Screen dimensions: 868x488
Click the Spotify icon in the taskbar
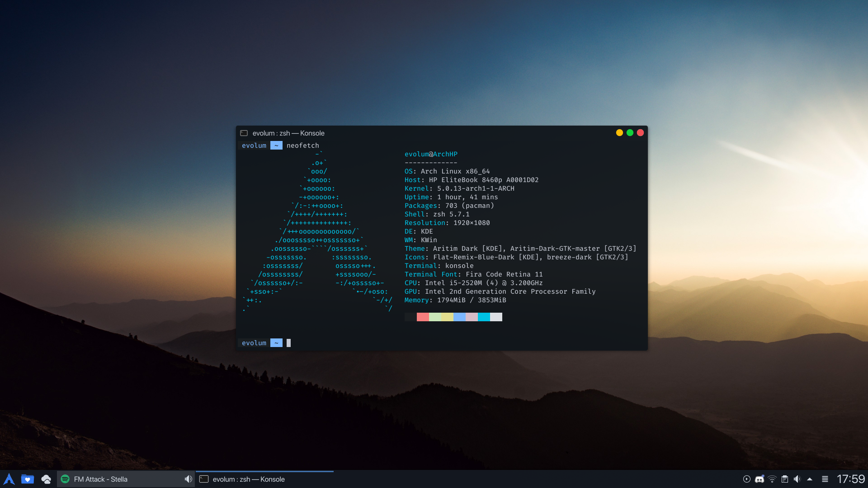tap(65, 479)
